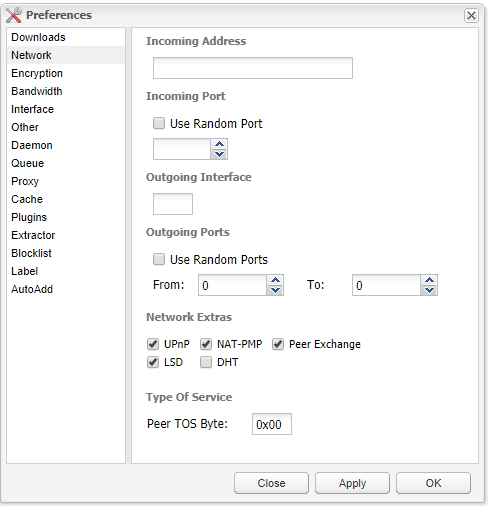Click the Outgoing Interface input box
The height and width of the screenshot is (509, 488).
(173, 204)
